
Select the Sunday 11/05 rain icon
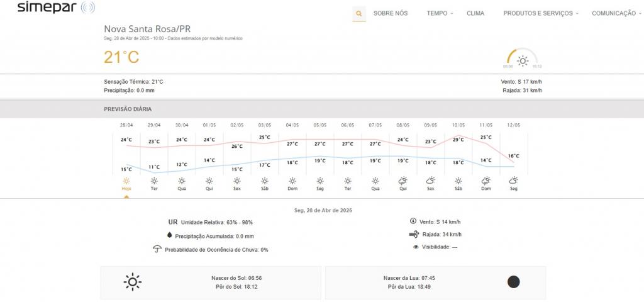(x=486, y=181)
